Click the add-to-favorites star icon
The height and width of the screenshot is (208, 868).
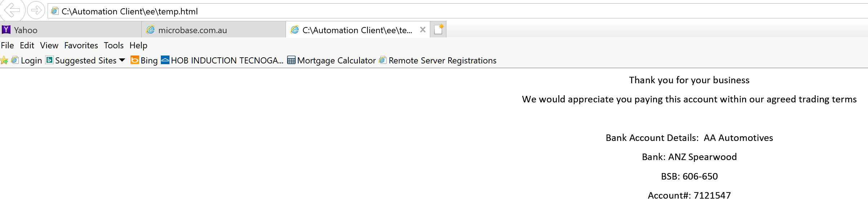tap(4, 61)
